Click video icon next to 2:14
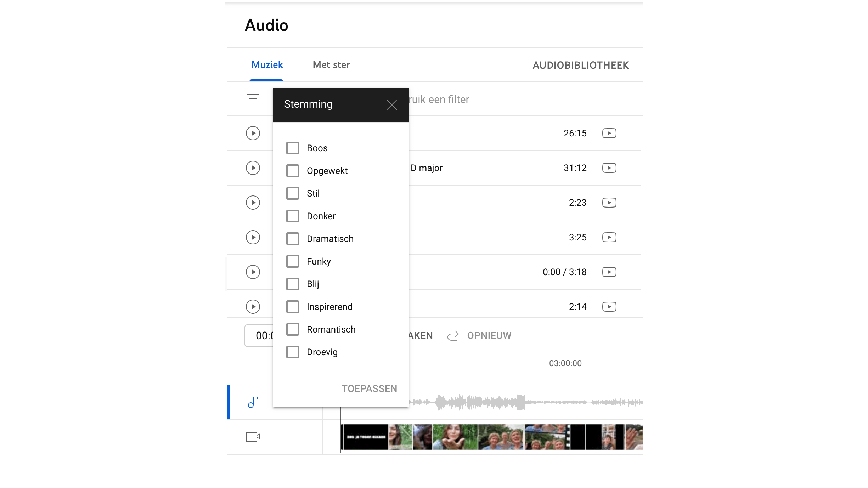The width and height of the screenshot is (868, 488). pos(609,307)
